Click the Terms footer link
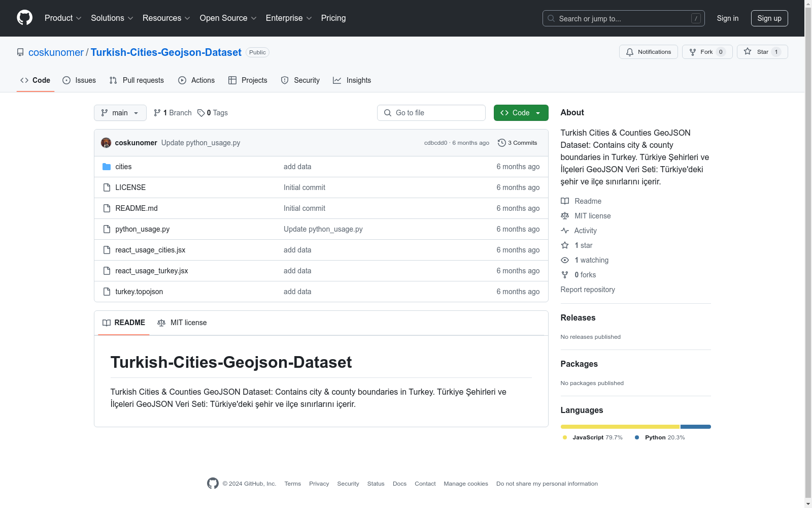Screen dimensions: 812x508 [x=293, y=484]
